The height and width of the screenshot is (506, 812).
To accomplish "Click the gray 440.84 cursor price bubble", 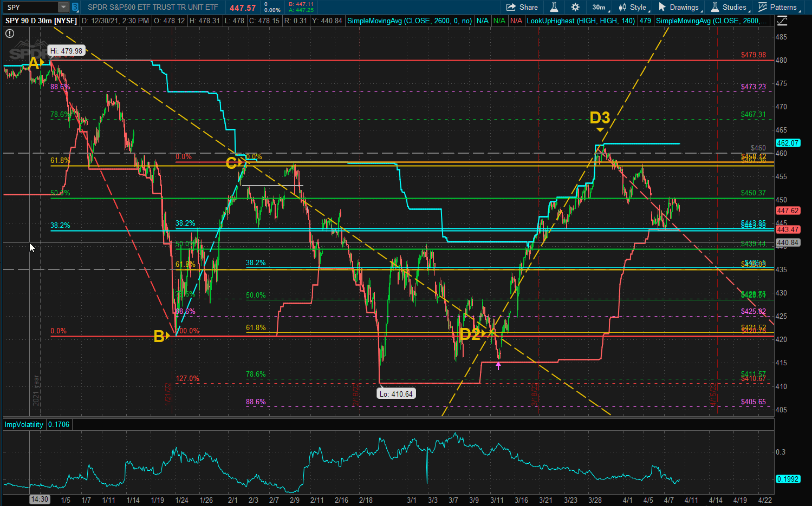I will pos(788,242).
